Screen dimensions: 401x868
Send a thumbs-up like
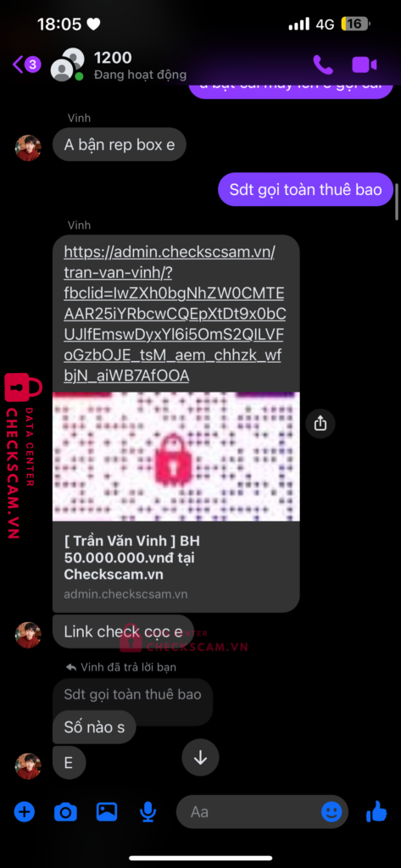(376, 811)
